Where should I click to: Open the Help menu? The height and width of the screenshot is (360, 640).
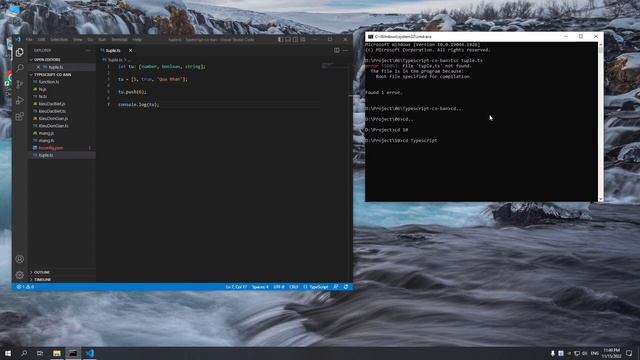[137, 40]
